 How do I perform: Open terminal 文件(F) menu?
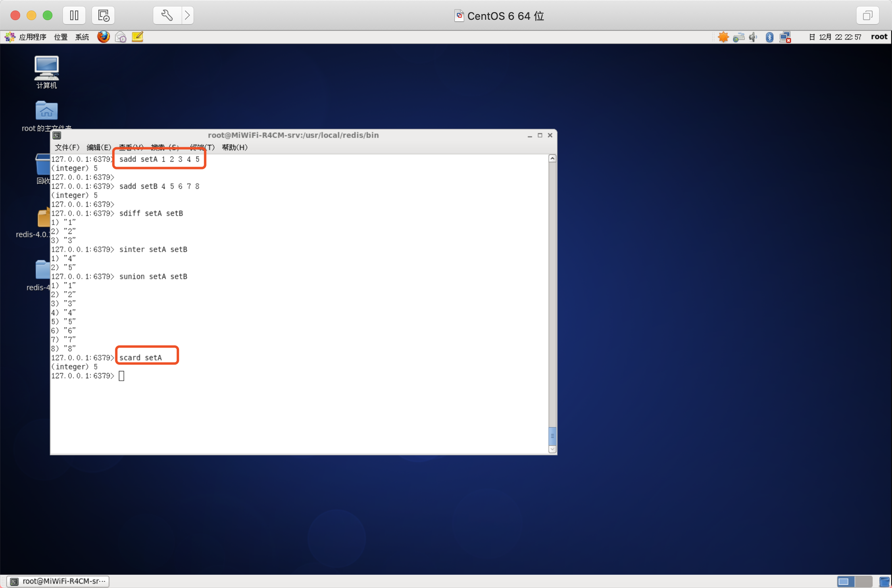coord(67,147)
